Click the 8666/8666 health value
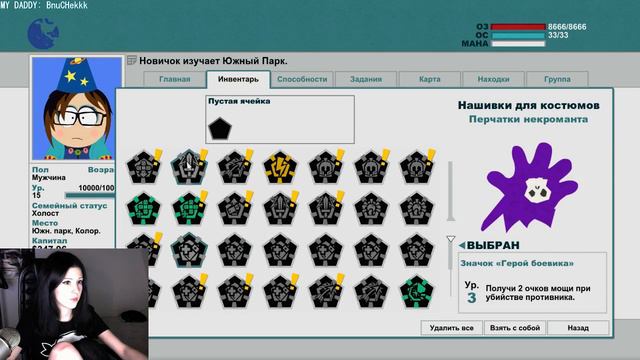640x360 pixels. click(x=567, y=27)
